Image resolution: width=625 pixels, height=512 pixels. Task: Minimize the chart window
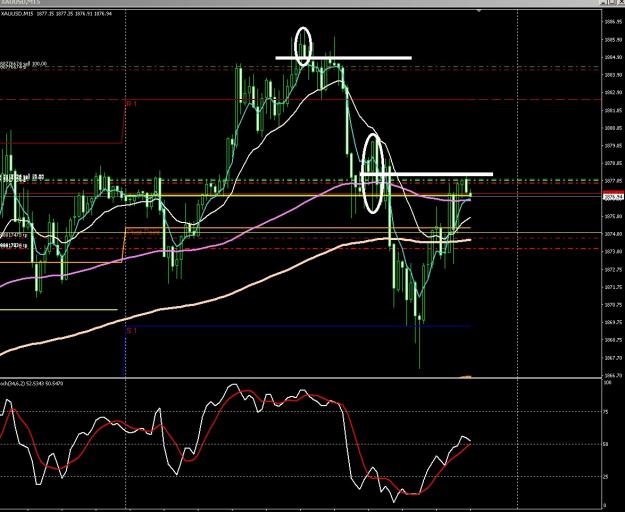603,2
